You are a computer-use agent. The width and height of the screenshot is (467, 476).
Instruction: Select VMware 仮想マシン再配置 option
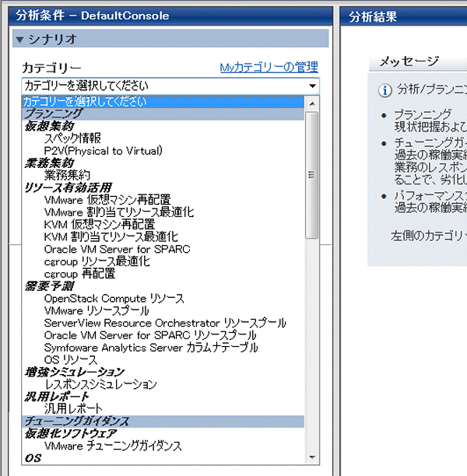[107, 200]
